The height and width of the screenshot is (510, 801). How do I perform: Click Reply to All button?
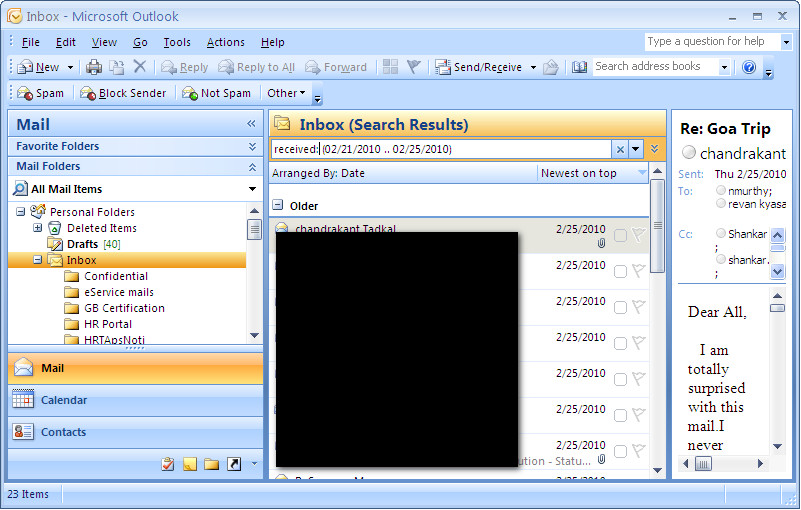(256, 67)
